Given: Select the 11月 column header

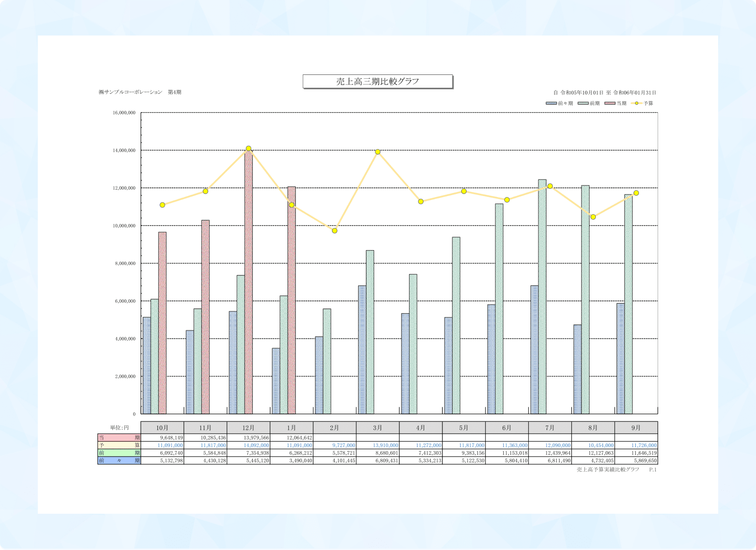Looking at the screenshot, I should (x=205, y=428).
